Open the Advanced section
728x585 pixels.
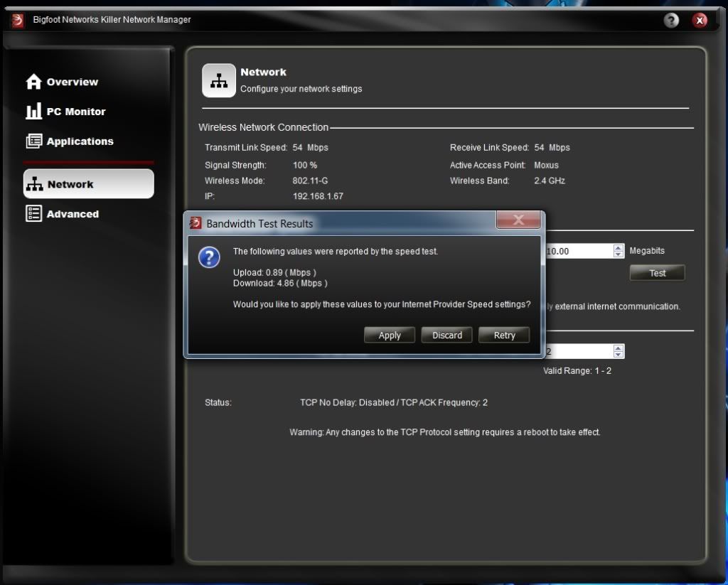63,213
